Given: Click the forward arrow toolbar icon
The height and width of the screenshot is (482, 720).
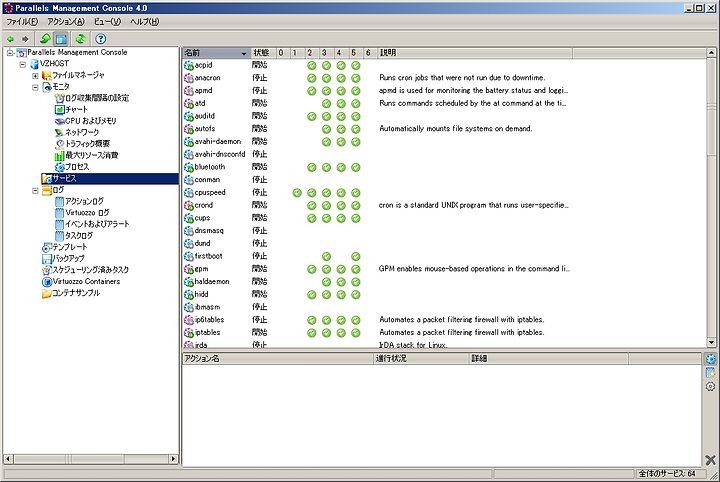Looking at the screenshot, I should (25, 39).
